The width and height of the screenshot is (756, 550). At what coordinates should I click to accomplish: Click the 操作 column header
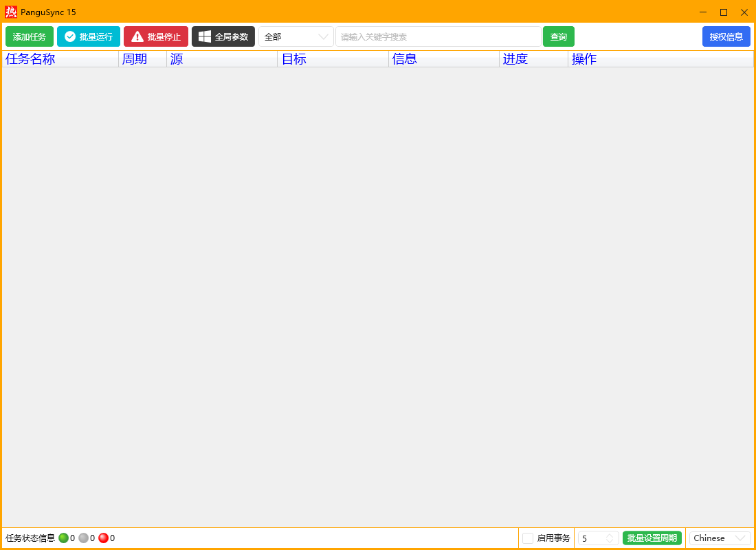click(x=661, y=59)
